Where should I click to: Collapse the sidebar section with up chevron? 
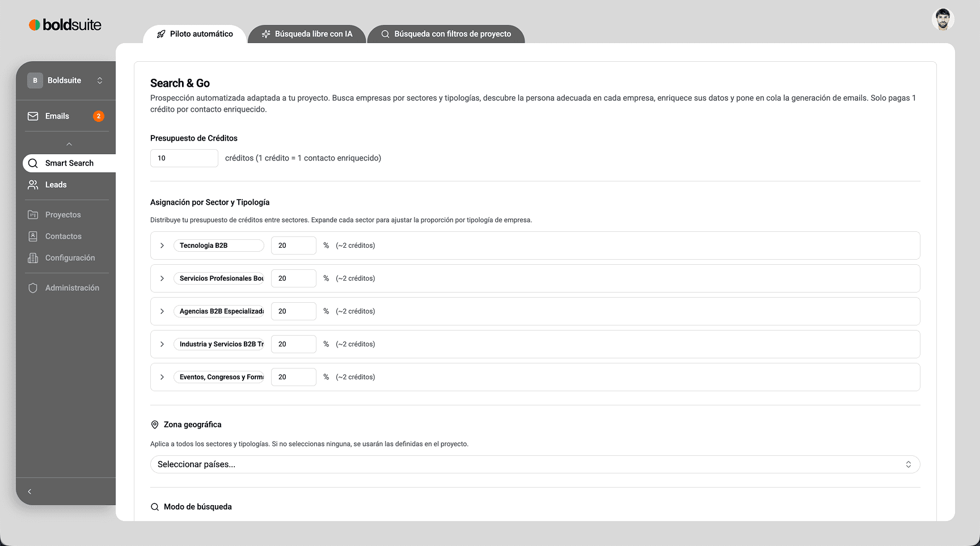pyautogui.click(x=69, y=144)
